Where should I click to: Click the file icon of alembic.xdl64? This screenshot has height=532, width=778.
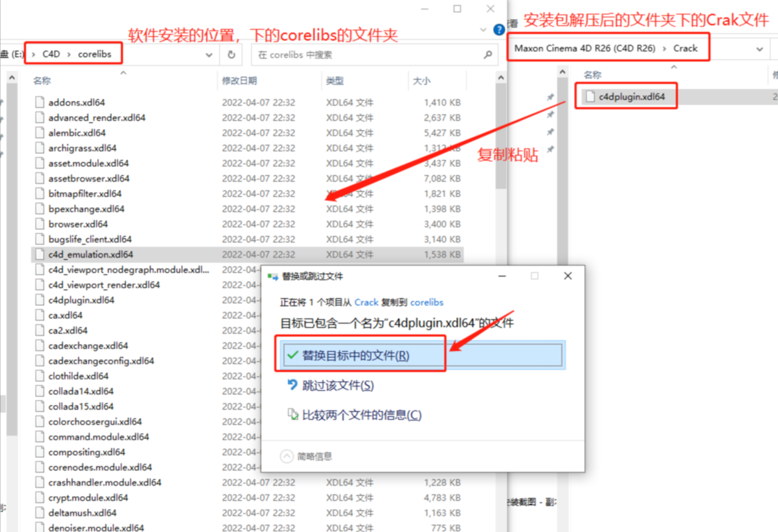[x=40, y=133]
